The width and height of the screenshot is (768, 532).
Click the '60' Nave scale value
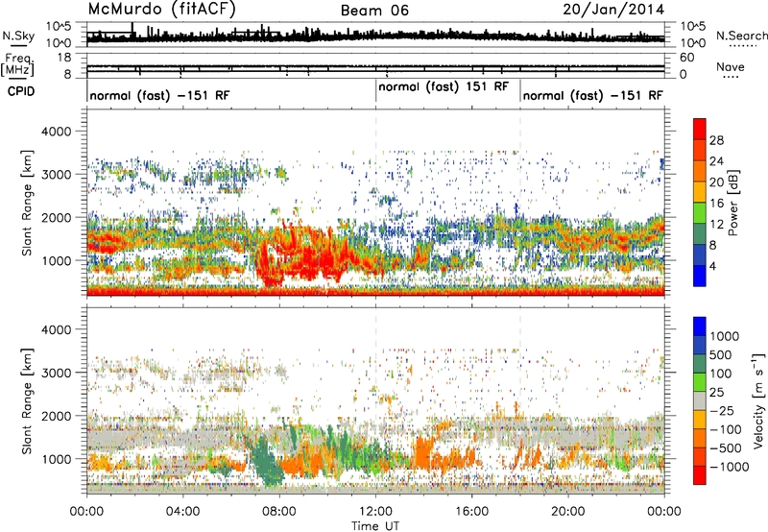[x=686, y=58]
